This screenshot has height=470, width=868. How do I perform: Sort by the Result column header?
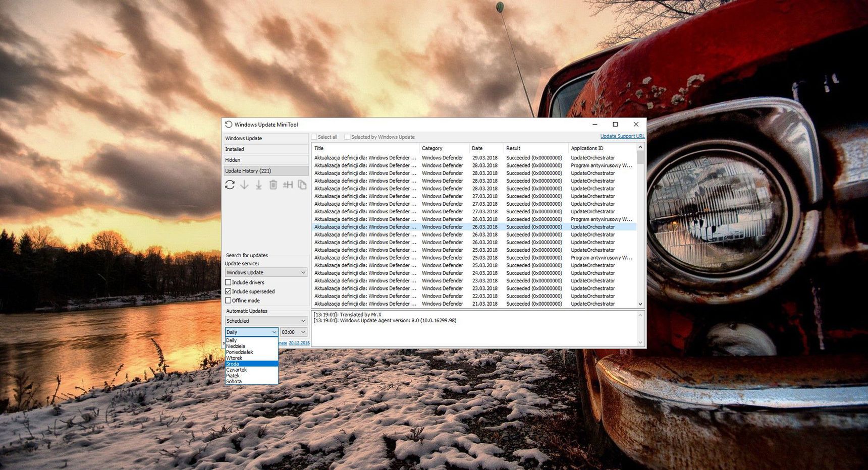[536, 148]
